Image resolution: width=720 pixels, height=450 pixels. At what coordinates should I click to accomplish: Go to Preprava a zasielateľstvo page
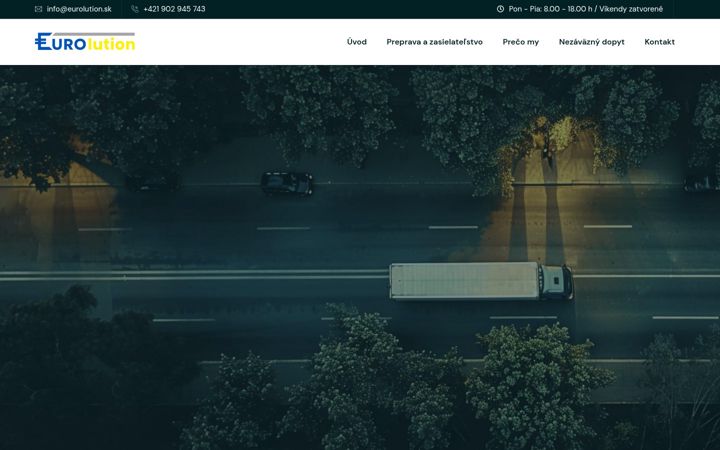[434, 42]
